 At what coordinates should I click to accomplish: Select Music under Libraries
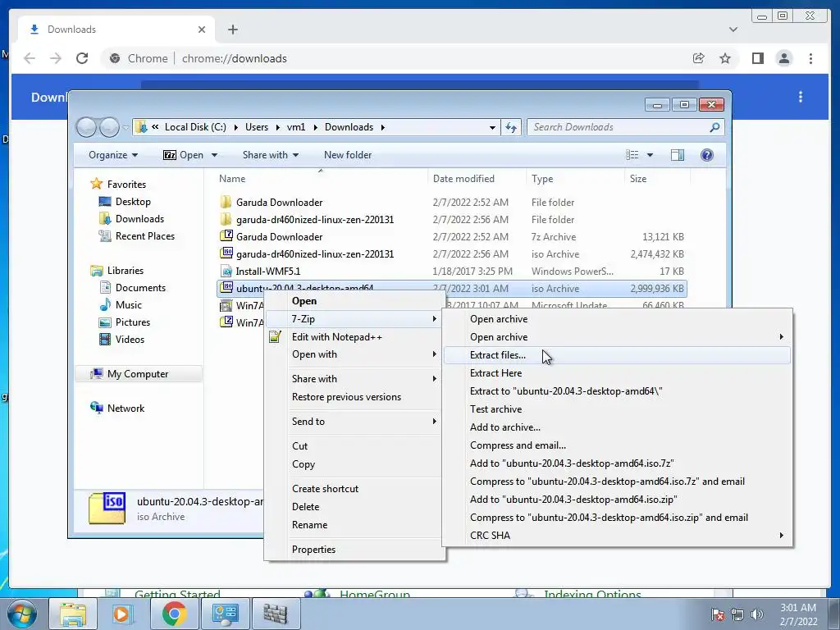[129, 305]
